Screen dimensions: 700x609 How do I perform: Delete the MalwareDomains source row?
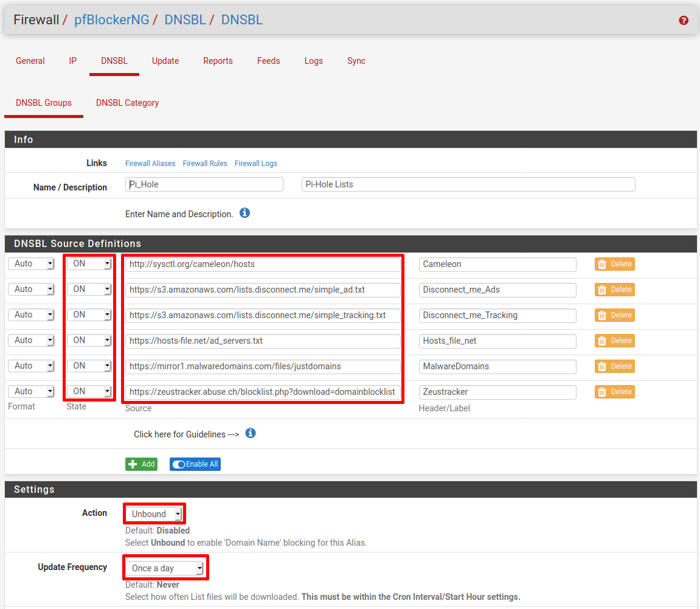click(x=615, y=366)
